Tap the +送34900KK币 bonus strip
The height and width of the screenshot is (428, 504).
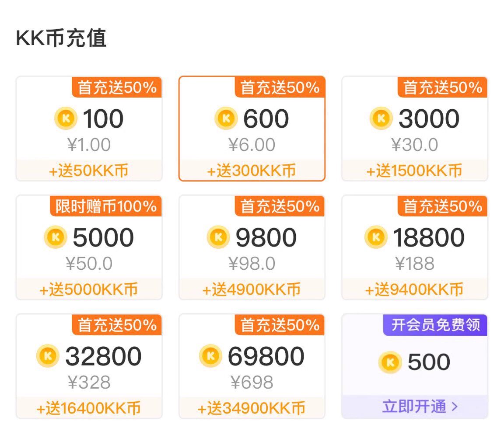pos(252,409)
